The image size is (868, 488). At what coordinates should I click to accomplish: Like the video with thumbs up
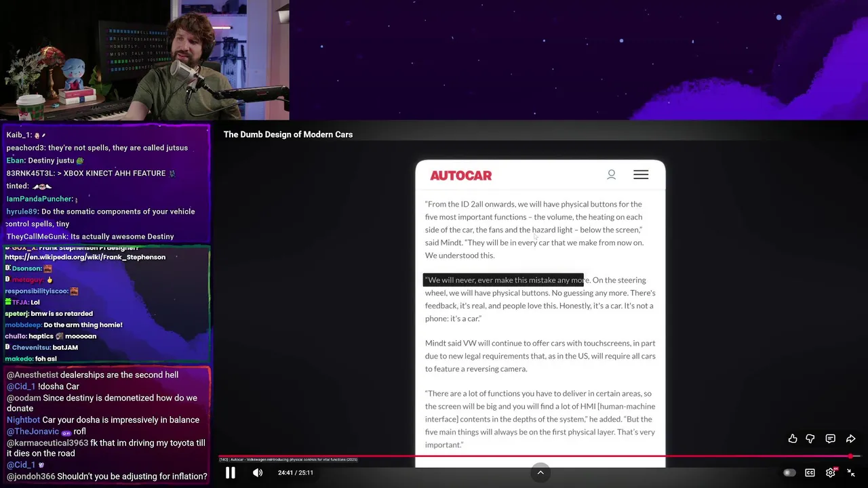click(x=793, y=439)
